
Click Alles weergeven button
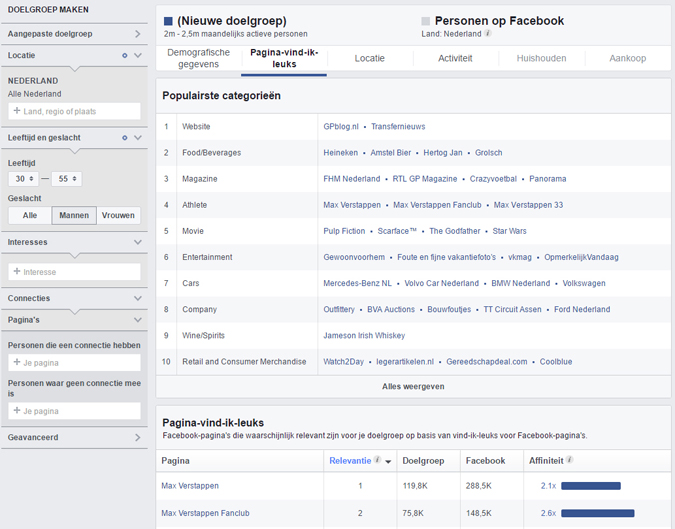tap(413, 387)
